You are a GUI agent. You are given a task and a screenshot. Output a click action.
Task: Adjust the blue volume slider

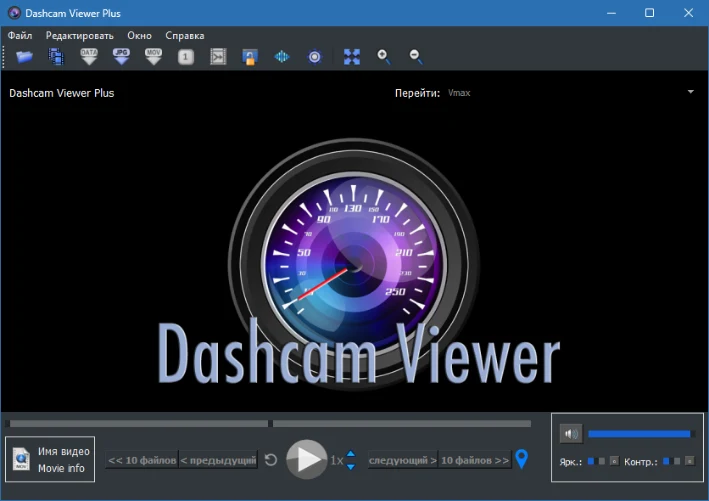click(641, 434)
